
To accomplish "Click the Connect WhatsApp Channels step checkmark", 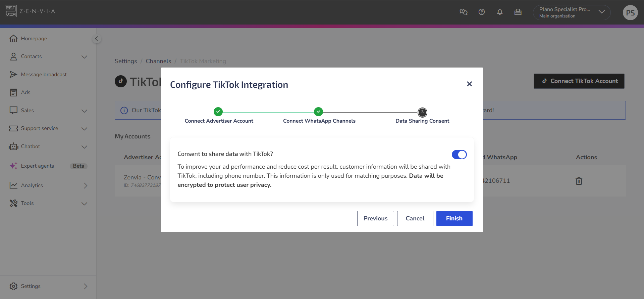I will [318, 112].
